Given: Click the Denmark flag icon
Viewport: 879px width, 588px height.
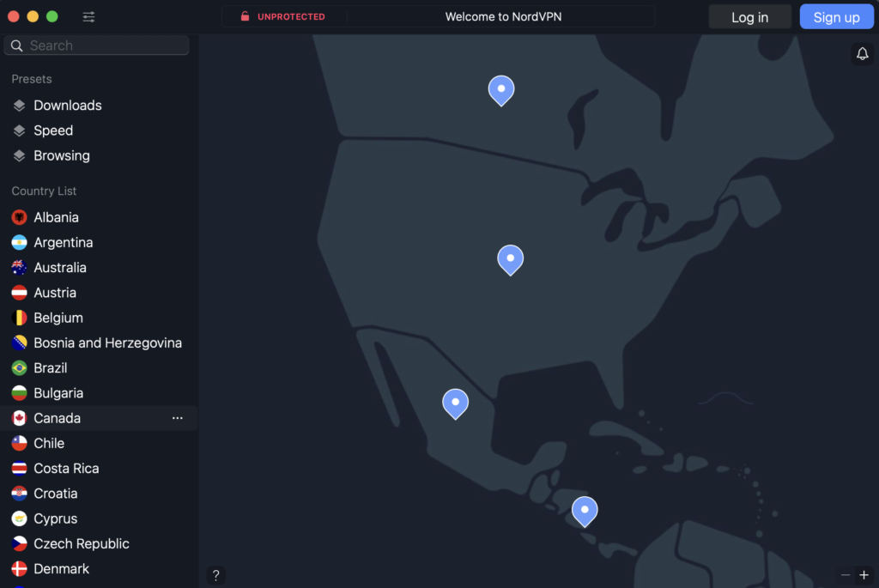Looking at the screenshot, I should [x=19, y=569].
